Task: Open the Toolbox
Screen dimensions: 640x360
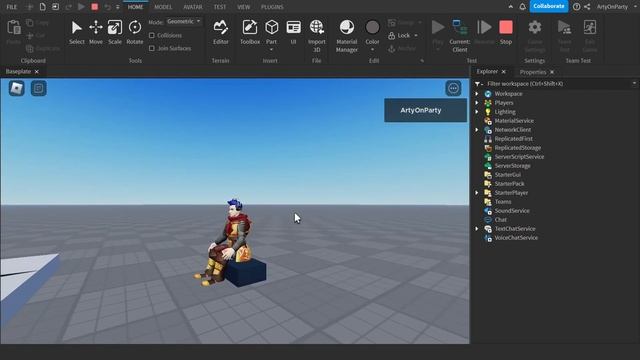Action: coord(250,32)
